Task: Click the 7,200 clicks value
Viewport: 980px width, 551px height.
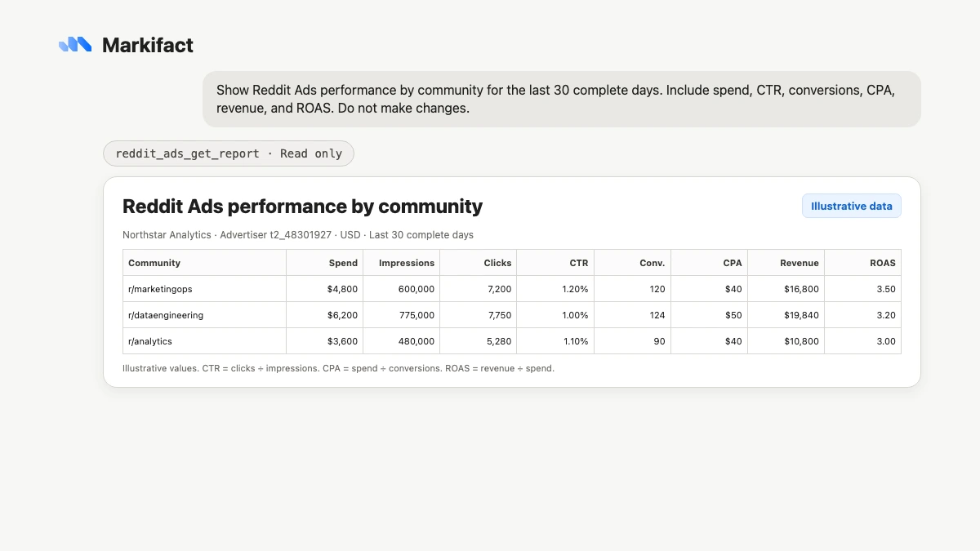Action: coord(500,289)
